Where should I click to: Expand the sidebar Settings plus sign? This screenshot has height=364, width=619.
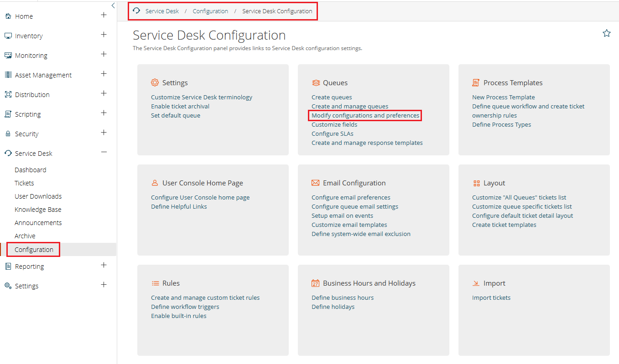(x=104, y=285)
